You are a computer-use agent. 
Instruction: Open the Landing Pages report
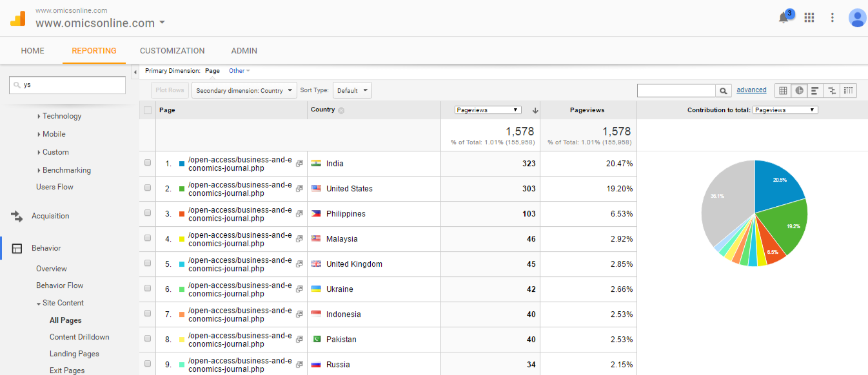tap(74, 354)
